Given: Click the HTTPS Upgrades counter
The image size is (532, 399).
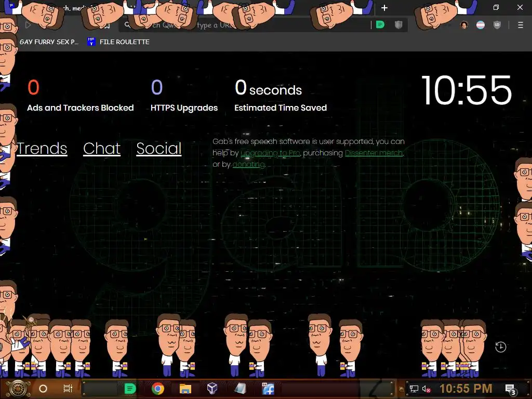Looking at the screenshot, I should click(x=184, y=96).
